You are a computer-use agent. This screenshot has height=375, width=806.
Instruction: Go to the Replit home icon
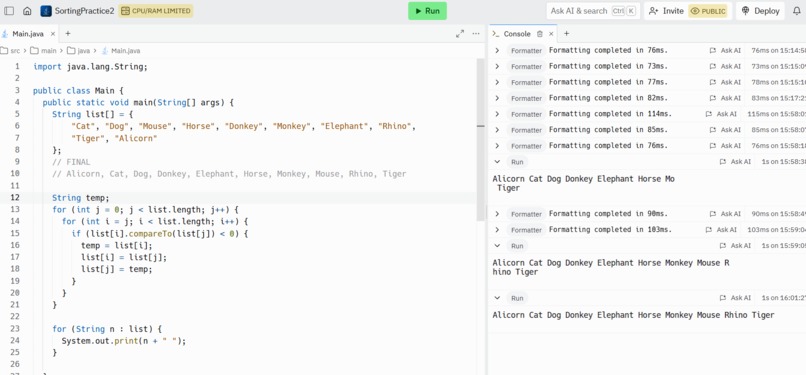point(27,11)
